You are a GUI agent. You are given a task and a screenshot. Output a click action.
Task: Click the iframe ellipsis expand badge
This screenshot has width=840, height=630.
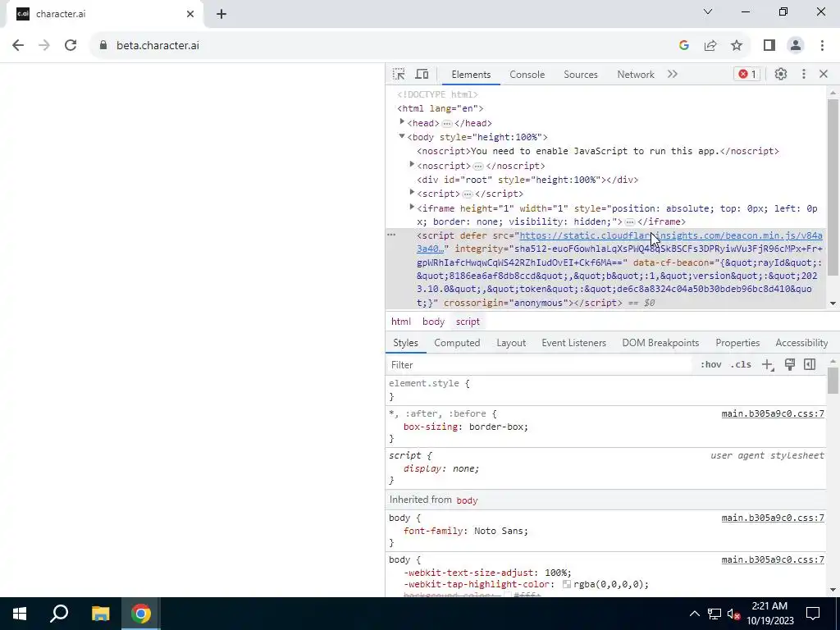[x=630, y=221]
